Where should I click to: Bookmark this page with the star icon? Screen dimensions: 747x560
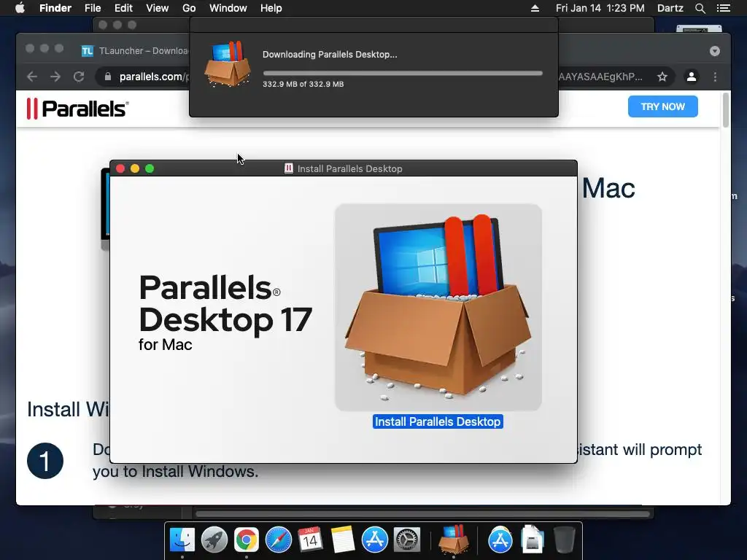click(x=662, y=77)
